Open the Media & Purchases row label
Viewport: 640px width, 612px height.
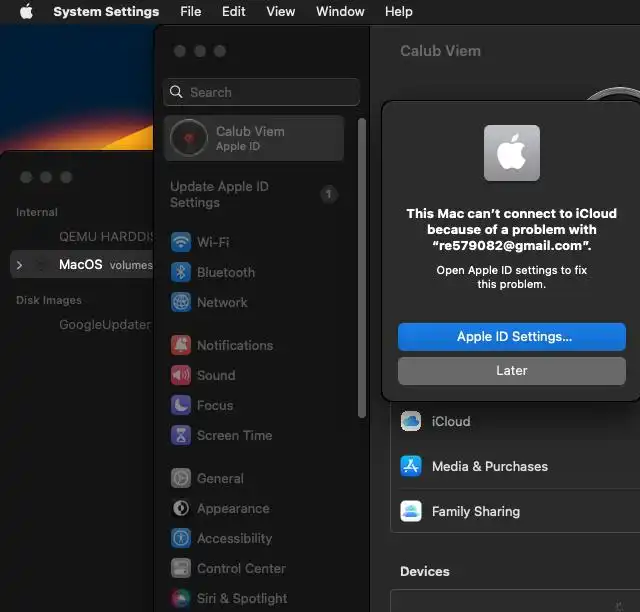click(x=490, y=466)
